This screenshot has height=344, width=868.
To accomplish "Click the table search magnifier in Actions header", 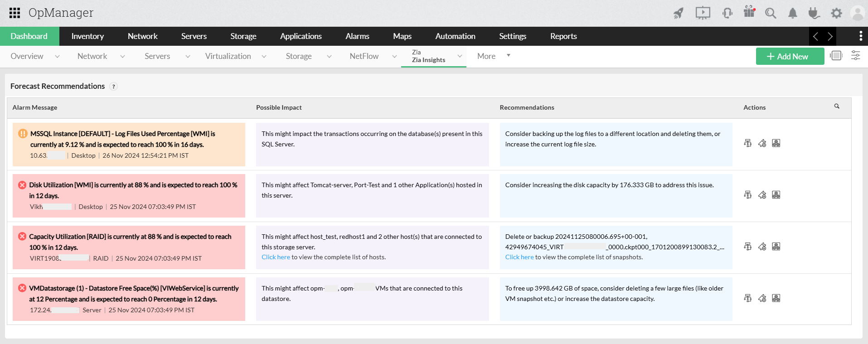I will coord(837,107).
